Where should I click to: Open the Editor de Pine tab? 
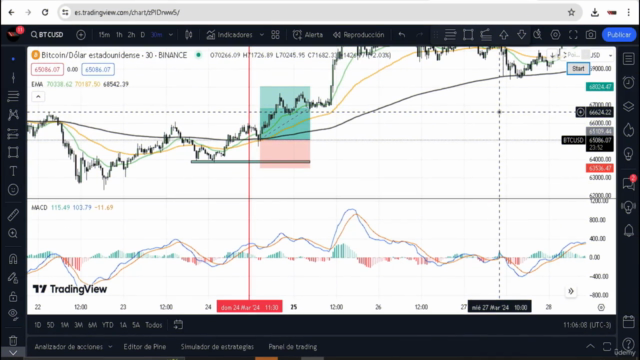pos(144,347)
